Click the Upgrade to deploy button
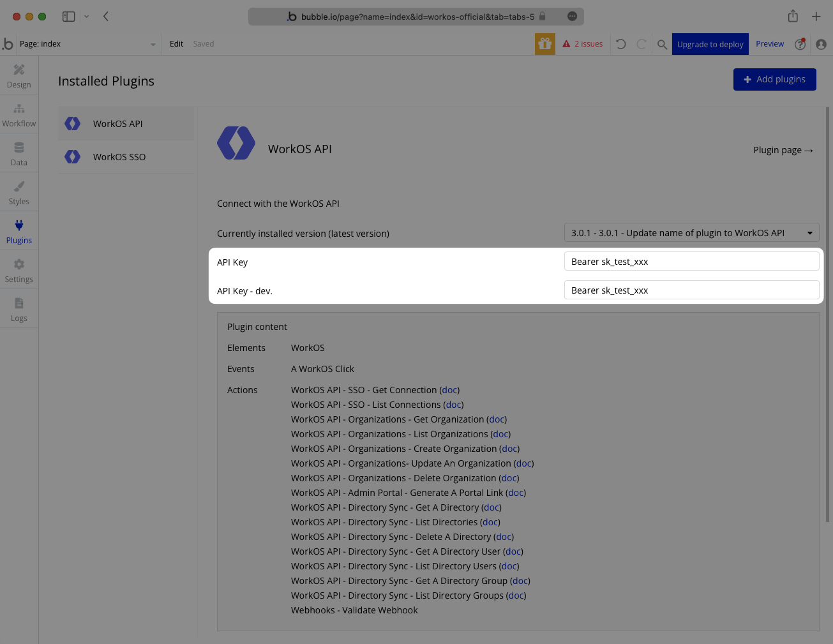This screenshot has height=644, width=833. [x=710, y=43]
